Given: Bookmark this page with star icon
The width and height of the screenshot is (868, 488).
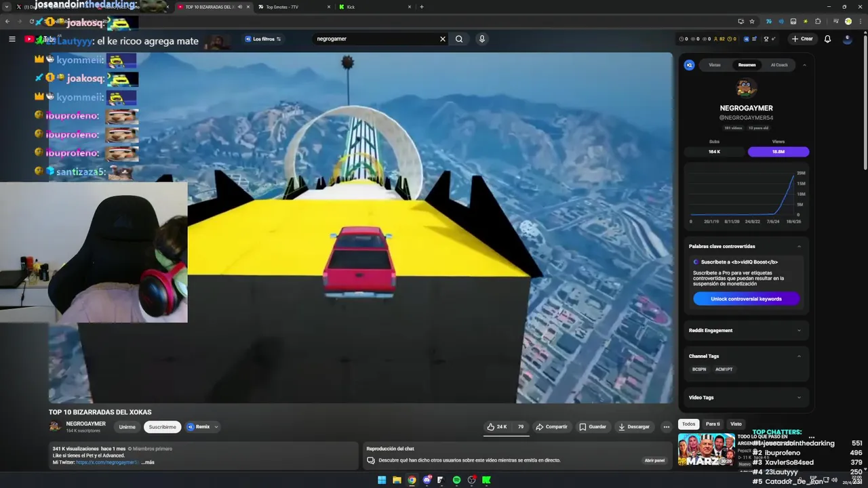Looking at the screenshot, I should point(752,21).
